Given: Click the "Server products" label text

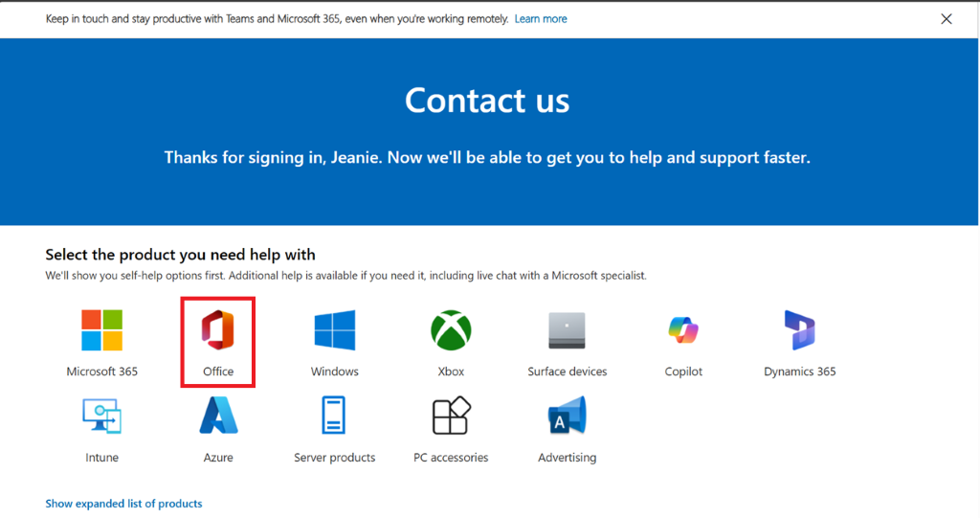Looking at the screenshot, I should (x=334, y=458).
